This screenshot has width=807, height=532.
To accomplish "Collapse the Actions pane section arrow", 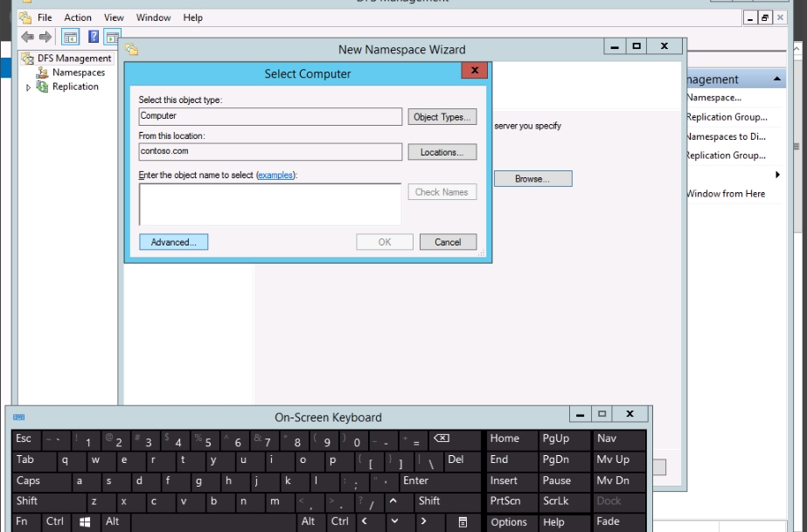I will tap(777, 79).
